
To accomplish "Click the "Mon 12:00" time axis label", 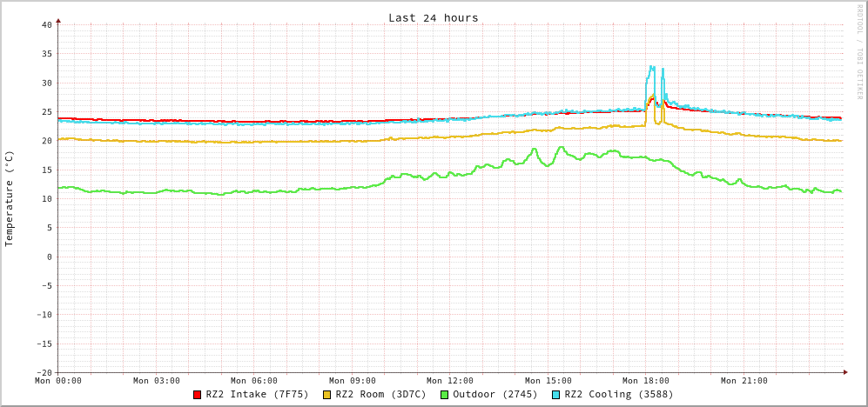I will [x=450, y=381].
